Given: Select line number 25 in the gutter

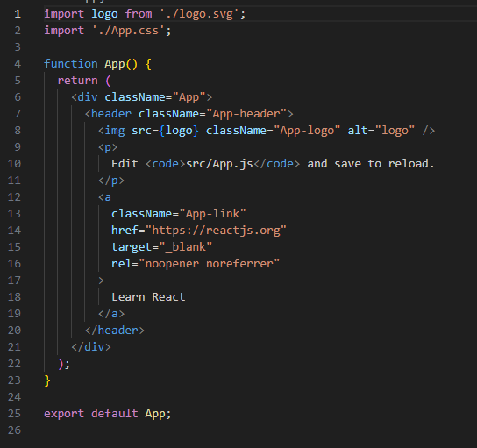Looking at the screenshot, I should click(14, 414).
